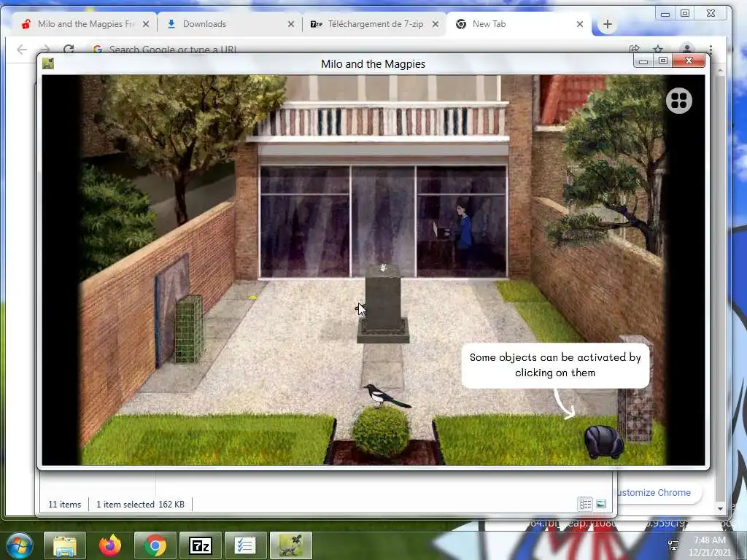Open Chrome share page icon
Screen dimensions: 747x560
point(634,49)
